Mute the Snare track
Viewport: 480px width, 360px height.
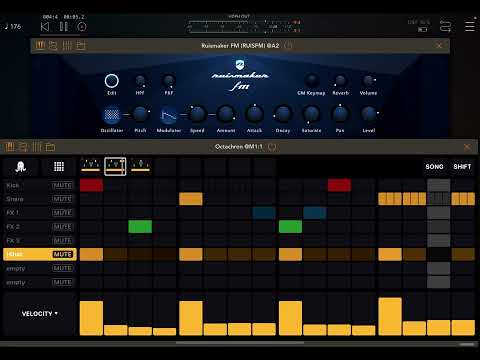coord(62,199)
